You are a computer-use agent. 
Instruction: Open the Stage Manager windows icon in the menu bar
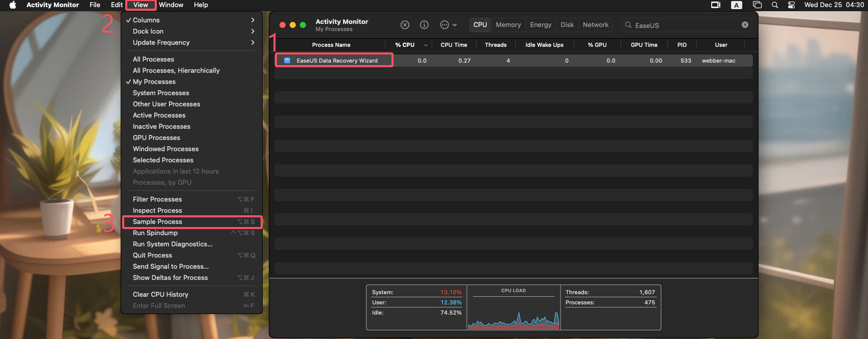point(758,5)
